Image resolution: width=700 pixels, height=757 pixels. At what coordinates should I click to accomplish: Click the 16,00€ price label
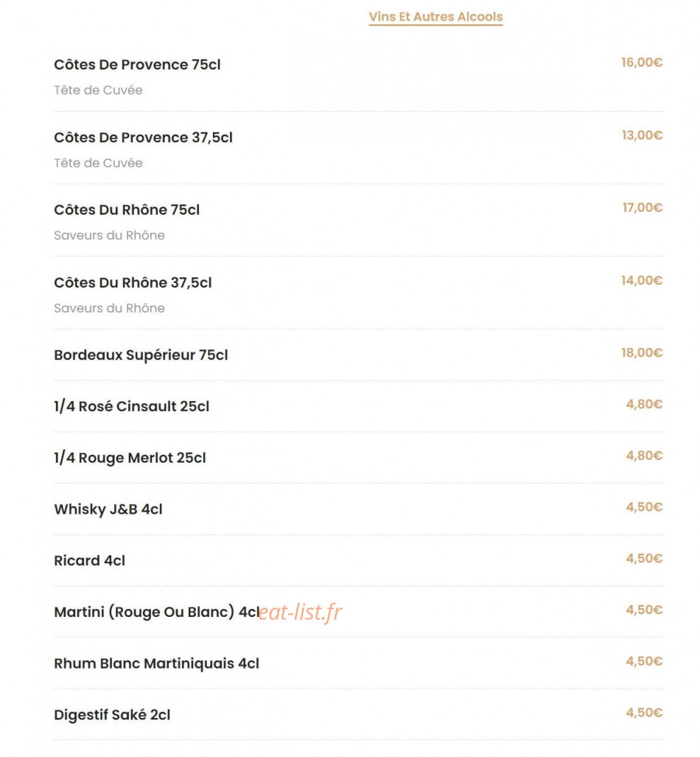(641, 63)
